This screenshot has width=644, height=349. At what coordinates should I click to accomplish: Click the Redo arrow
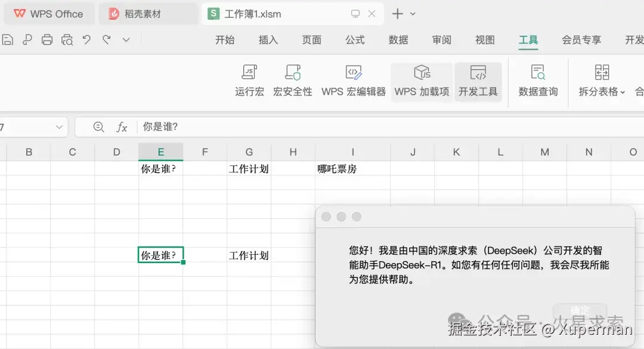point(106,40)
